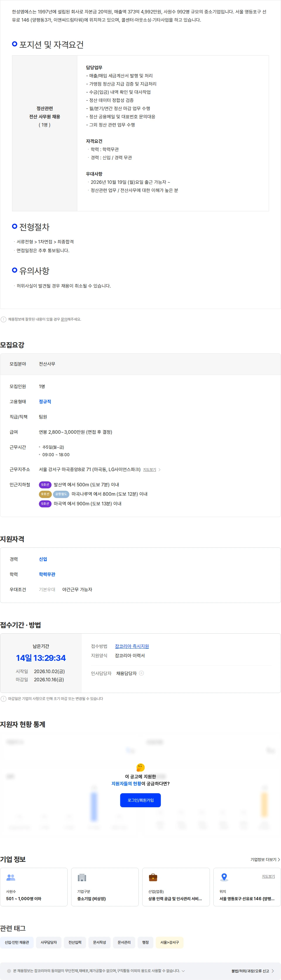Select 사무담당자 tag

(x=49, y=942)
